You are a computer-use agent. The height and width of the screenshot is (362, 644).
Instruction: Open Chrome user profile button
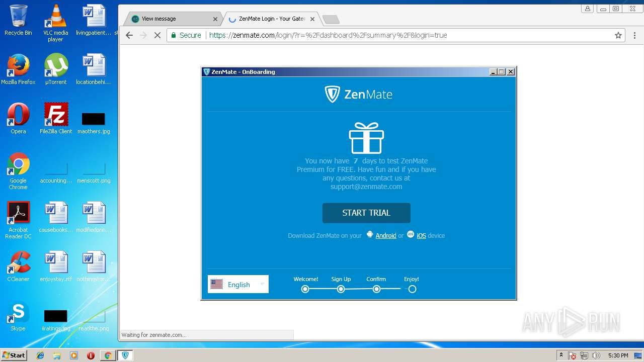pyautogui.click(x=588, y=9)
